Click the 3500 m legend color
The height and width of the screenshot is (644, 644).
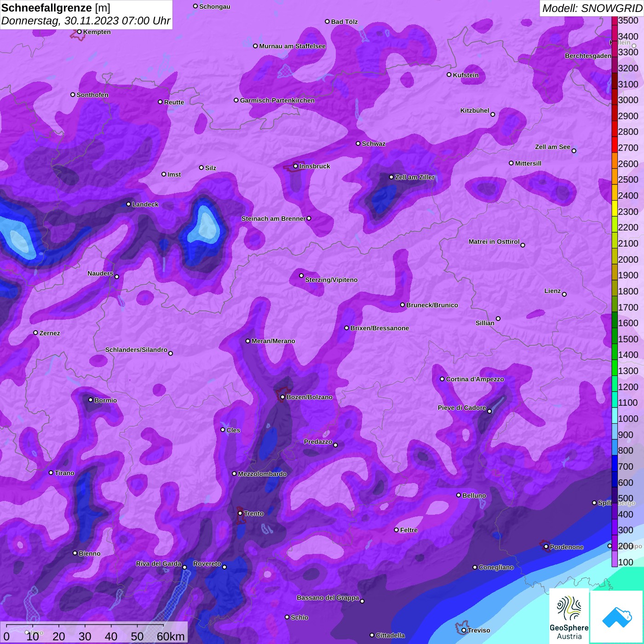click(615, 20)
